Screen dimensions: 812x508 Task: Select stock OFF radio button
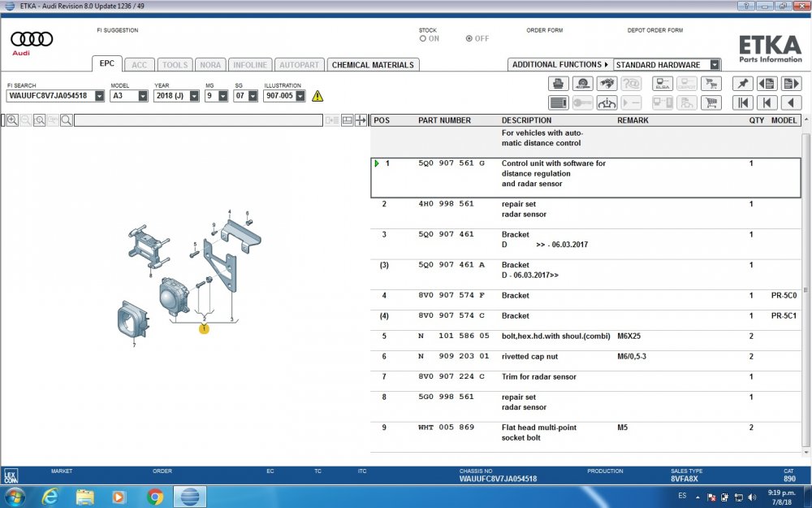pyautogui.click(x=469, y=38)
